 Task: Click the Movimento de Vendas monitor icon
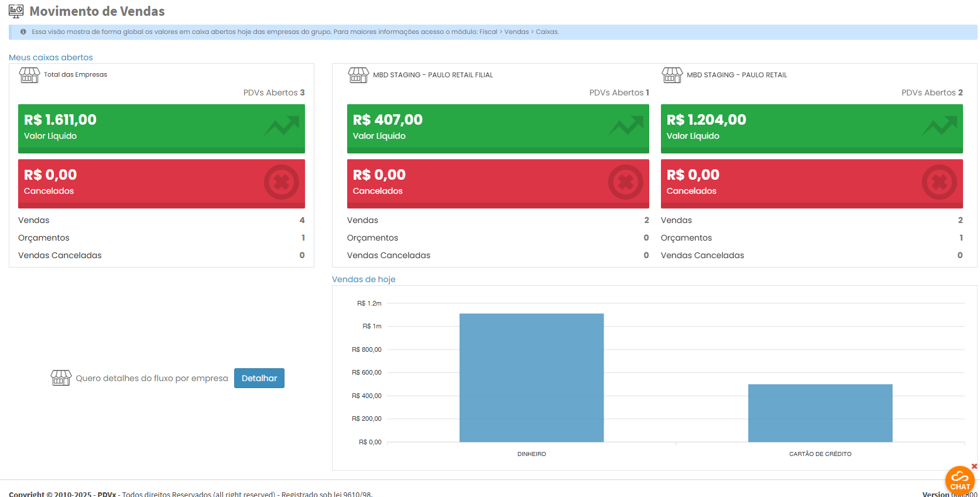click(16, 11)
